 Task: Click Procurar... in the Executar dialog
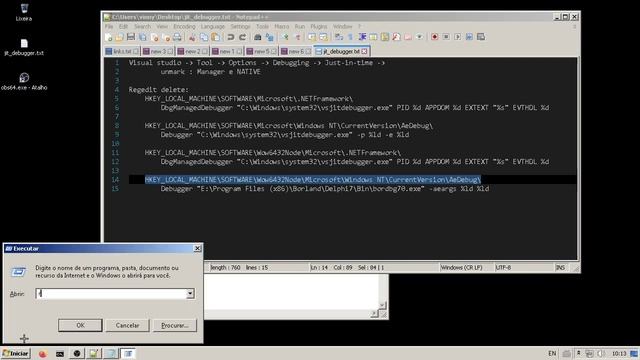pyautogui.click(x=175, y=325)
